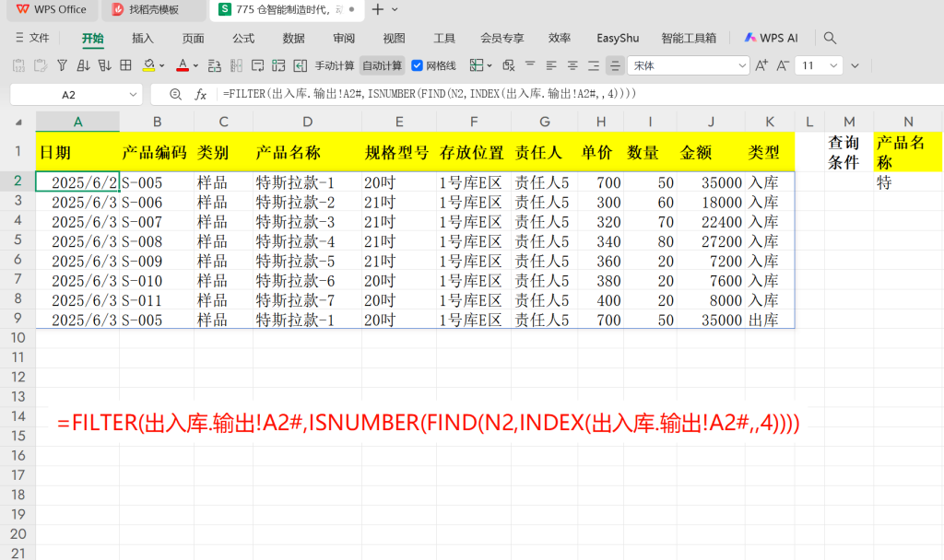The height and width of the screenshot is (560, 944).
Task: Switch to 手动计算 manual calculation
Action: [x=335, y=65]
